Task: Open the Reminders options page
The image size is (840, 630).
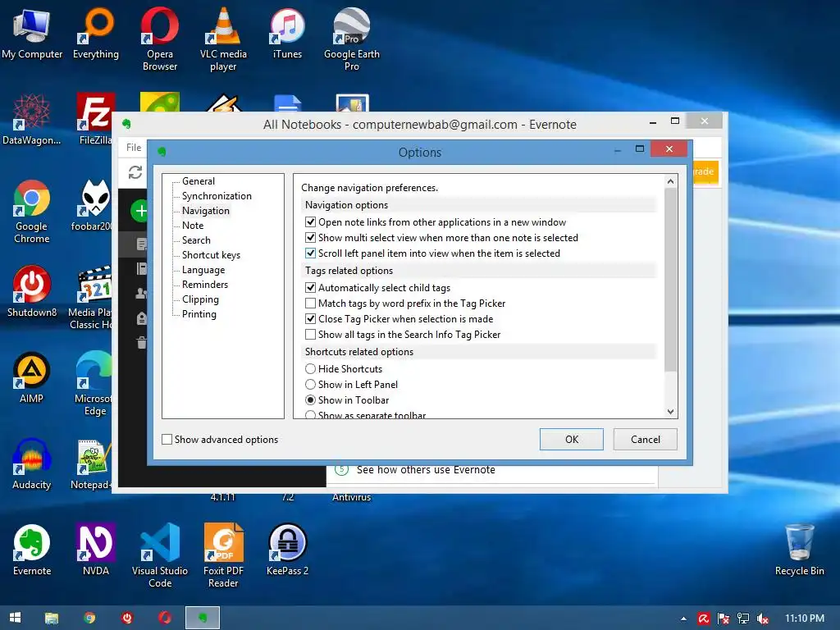Action: click(x=205, y=285)
